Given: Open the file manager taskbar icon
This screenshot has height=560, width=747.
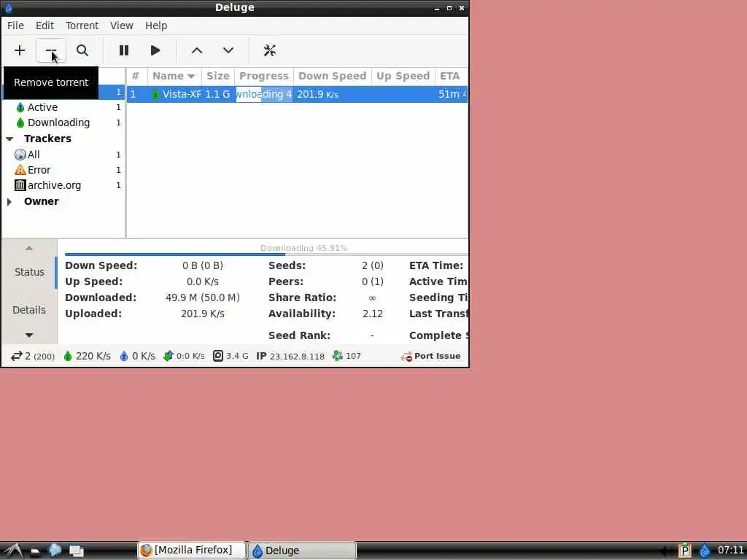Looking at the screenshot, I should (35, 551).
